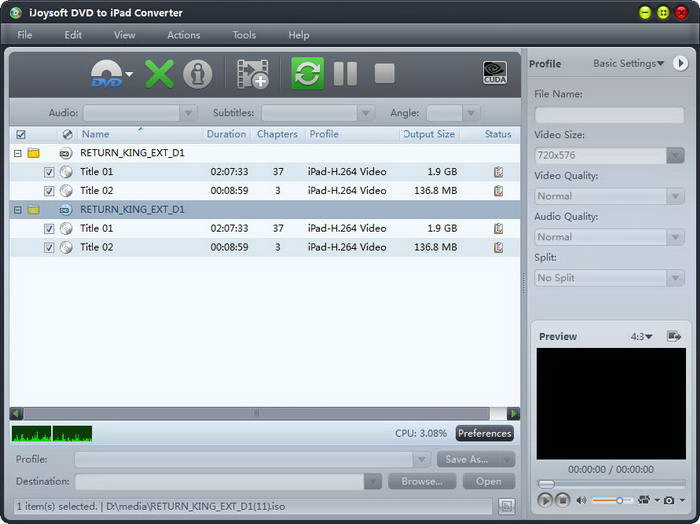This screenshot has width=700, height=524.
Task: Click the preview screen mode icon
Action: click(x=644, y=500)
